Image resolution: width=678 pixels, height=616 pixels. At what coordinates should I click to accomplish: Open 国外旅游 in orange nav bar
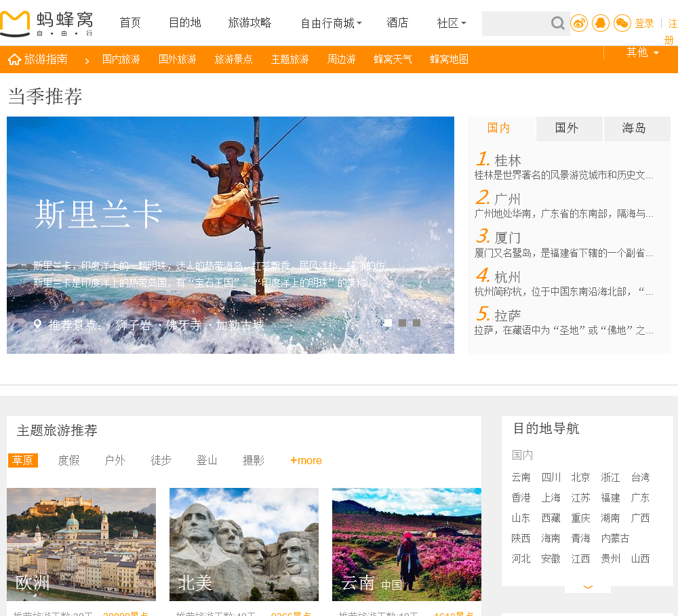coord(177,59)
